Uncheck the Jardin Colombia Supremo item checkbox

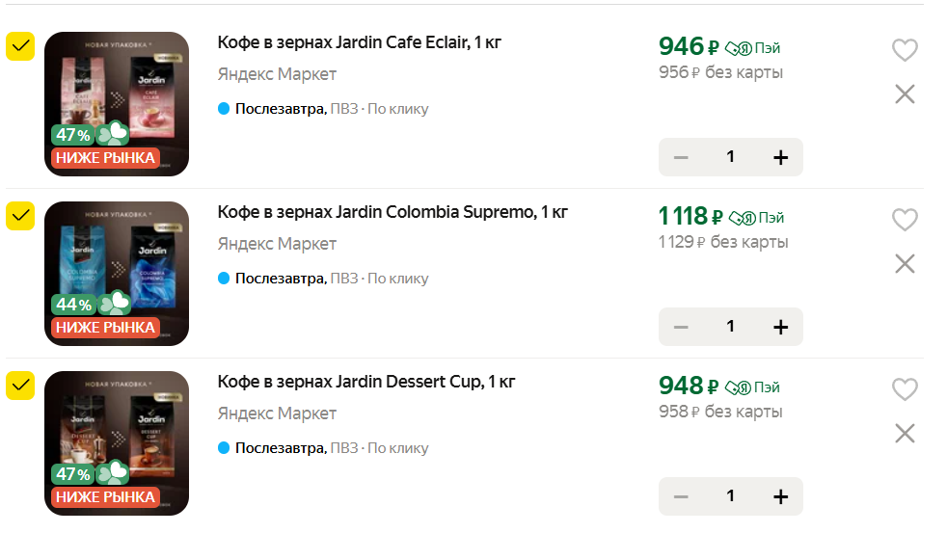click(20, 216)
